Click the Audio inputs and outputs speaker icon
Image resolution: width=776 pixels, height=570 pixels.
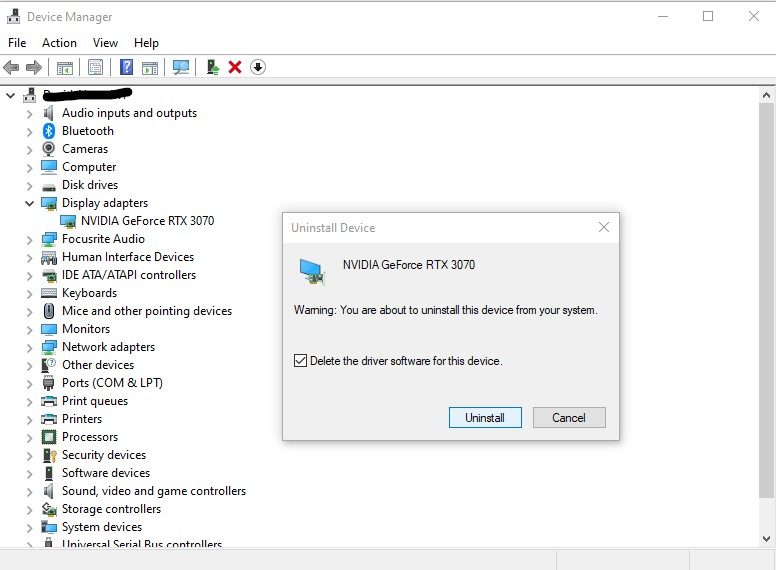[48, 113]
